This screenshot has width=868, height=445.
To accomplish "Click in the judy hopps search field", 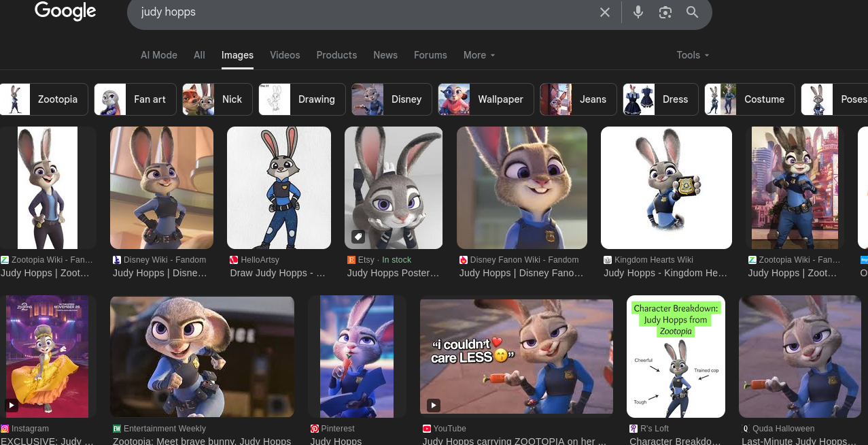I will [x=360, y=12].
